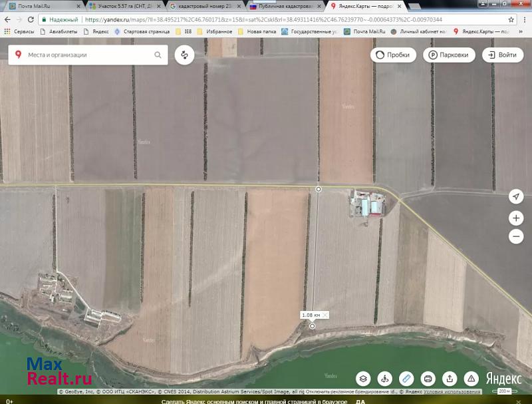Open the Новая папка bookmarks folder

259,31
